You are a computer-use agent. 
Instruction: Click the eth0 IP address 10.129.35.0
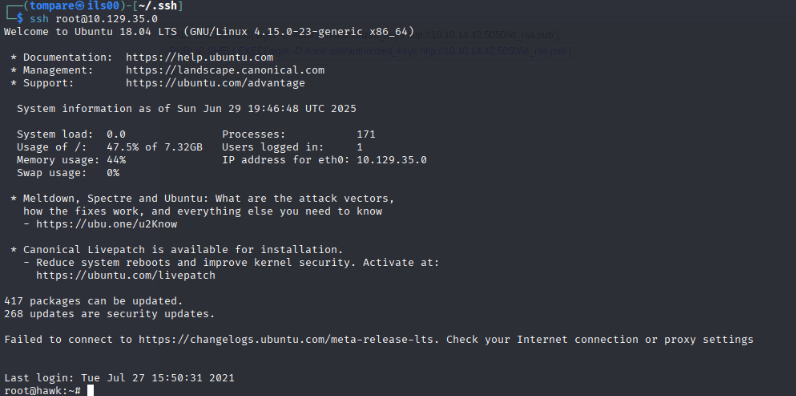[391, 160]
